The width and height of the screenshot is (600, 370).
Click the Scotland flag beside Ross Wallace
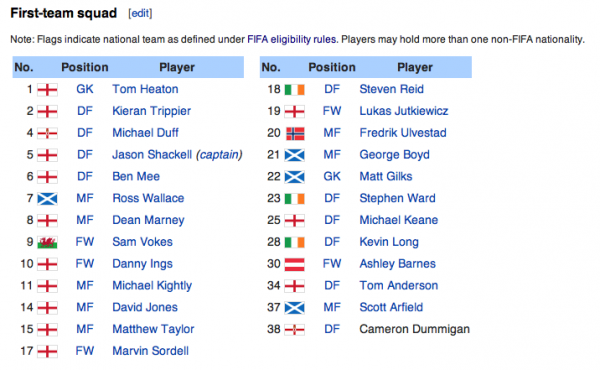47,199
